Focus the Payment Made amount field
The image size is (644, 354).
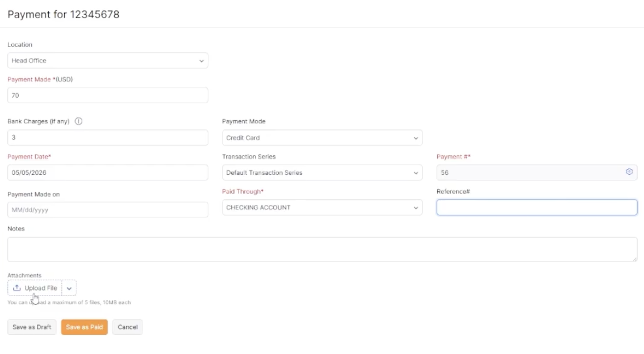pyautogui.click(x=107, y=95)
